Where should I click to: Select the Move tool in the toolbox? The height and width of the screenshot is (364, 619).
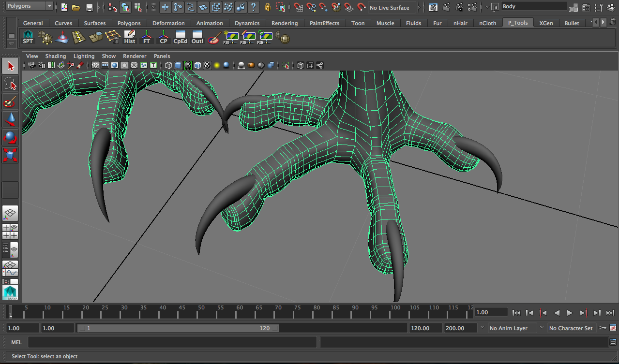pyautogui.click(x=11, y=119)
